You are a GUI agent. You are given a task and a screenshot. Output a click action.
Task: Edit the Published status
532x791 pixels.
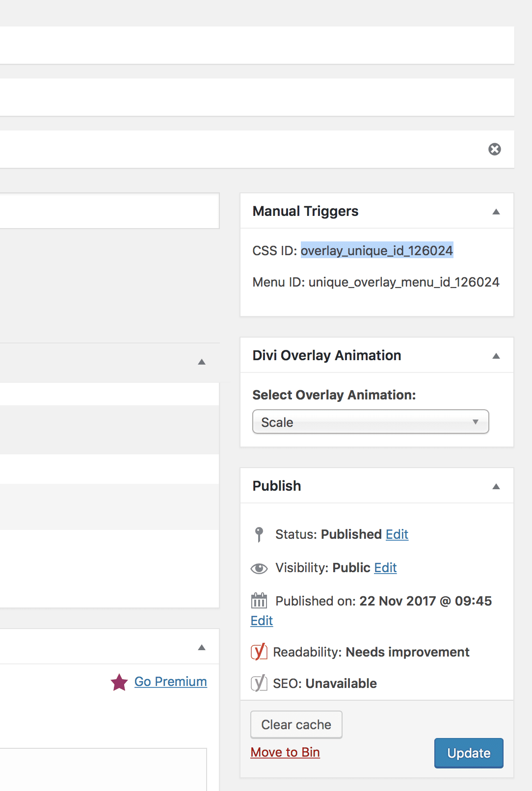point(397,534)
